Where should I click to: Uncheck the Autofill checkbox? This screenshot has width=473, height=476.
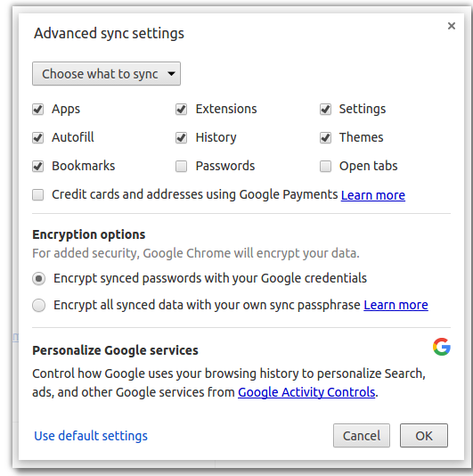(x=38, y=137)
